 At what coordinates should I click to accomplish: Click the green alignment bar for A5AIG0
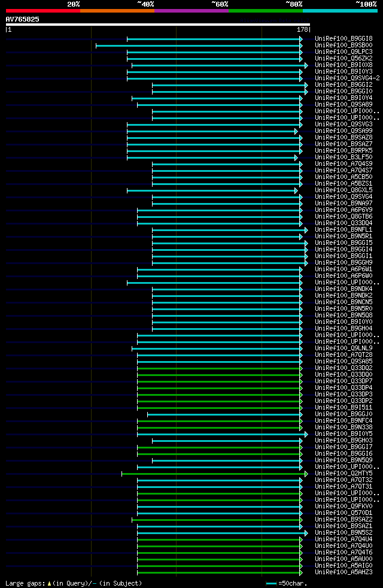point(220,566)
